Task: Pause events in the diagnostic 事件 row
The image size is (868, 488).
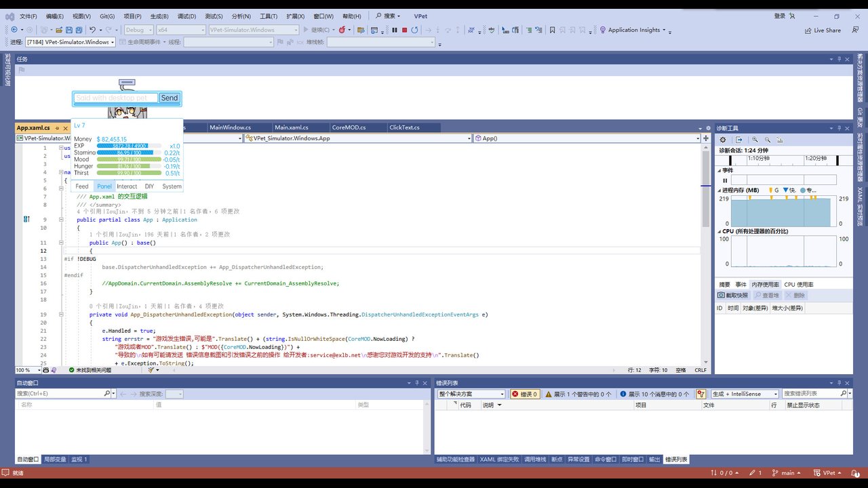Action: 725,180
